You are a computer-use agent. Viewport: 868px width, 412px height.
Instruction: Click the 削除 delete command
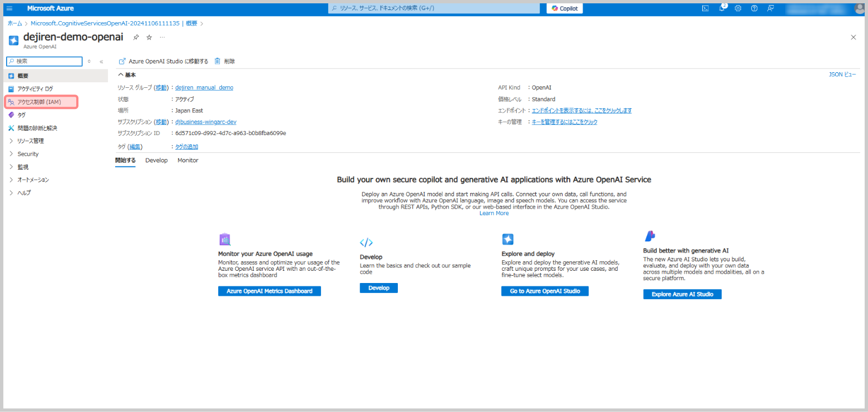click(225, 61)
